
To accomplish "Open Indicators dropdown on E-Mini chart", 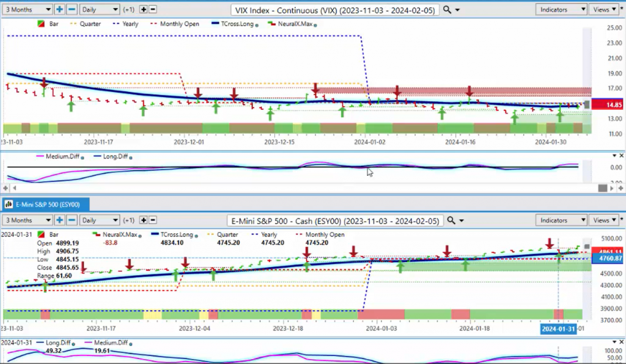I will (561, 220).
